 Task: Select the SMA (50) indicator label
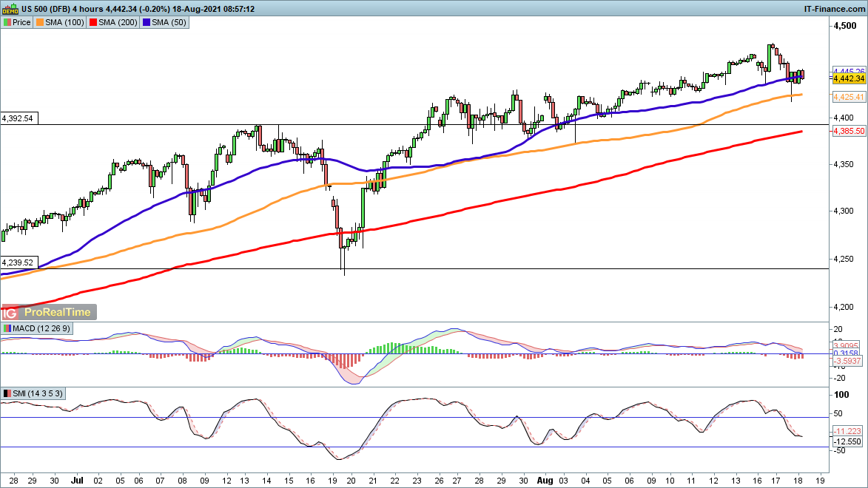[x=168, y=22]
